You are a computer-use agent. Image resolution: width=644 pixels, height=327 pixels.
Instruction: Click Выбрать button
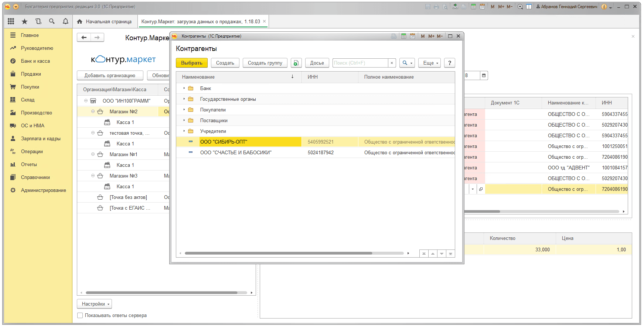[191, 63]
